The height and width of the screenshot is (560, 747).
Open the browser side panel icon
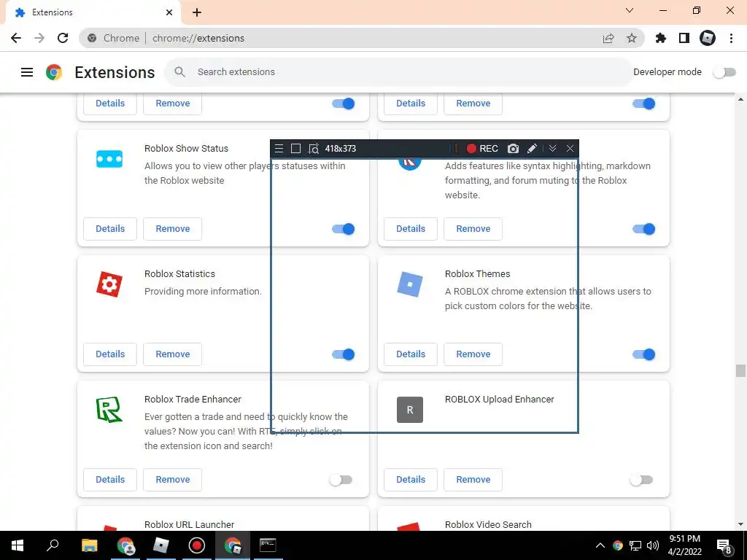[684, 38]
